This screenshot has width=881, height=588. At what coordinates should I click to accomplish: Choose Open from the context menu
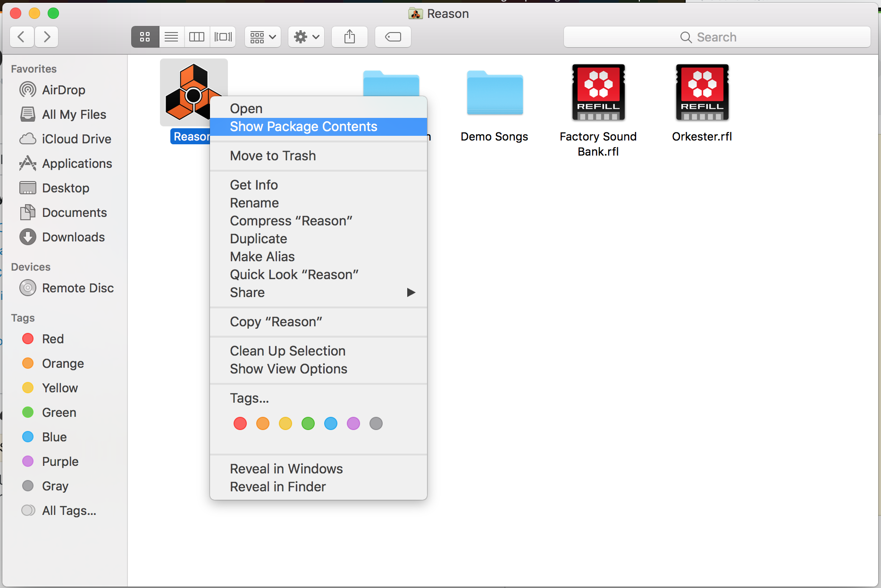coord(319,108)
